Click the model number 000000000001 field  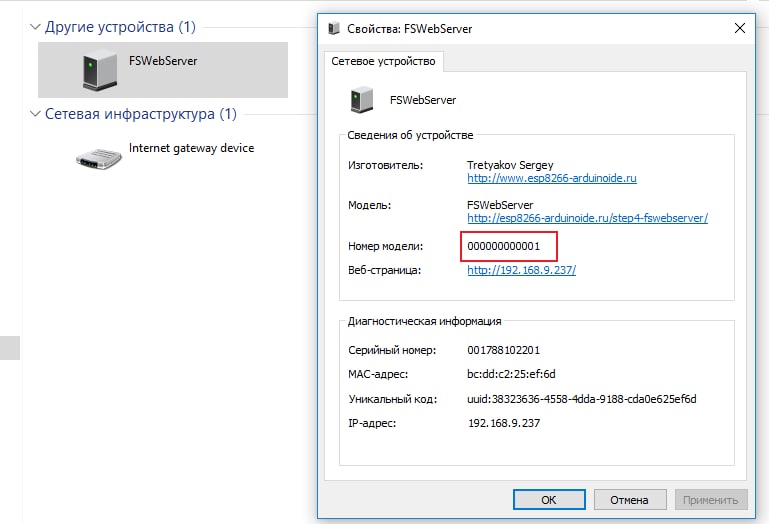pos(504,245)
